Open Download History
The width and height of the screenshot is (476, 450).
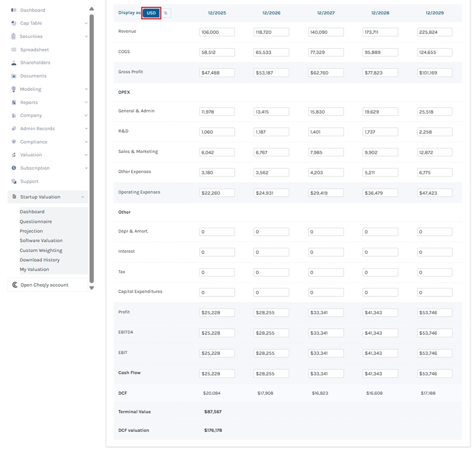(x=40, y=260)
